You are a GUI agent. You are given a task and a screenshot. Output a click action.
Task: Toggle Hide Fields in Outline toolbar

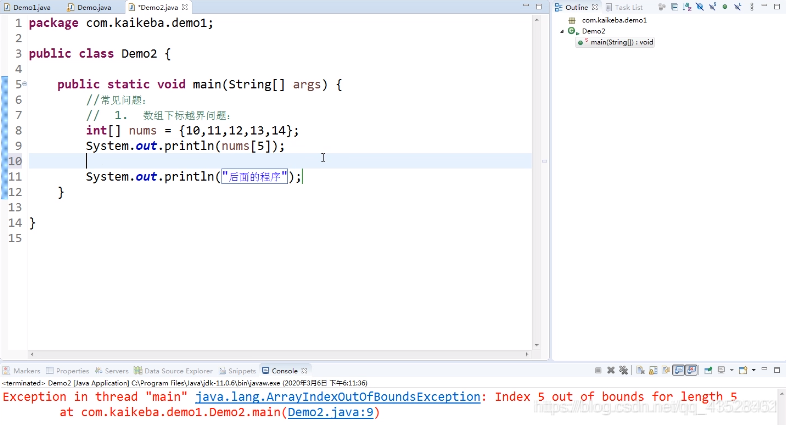point(700,7)
